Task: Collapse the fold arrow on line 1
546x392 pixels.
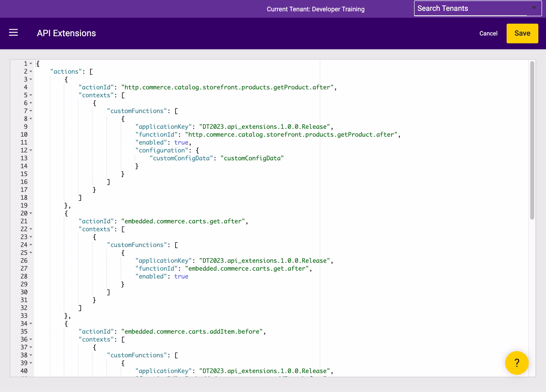Action: [31, 64]
